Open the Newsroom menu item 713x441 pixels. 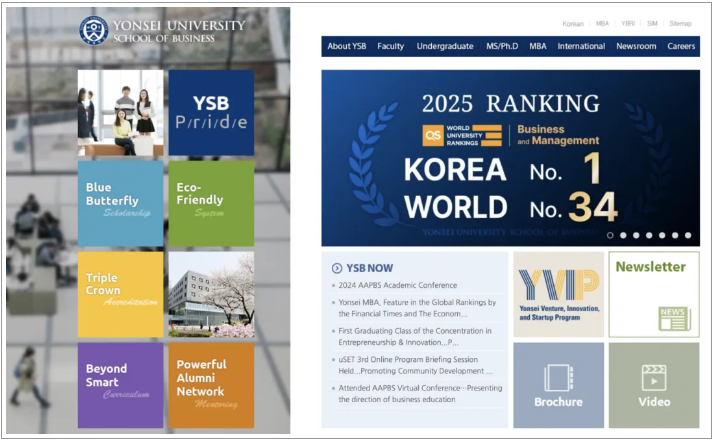(636, 46)
